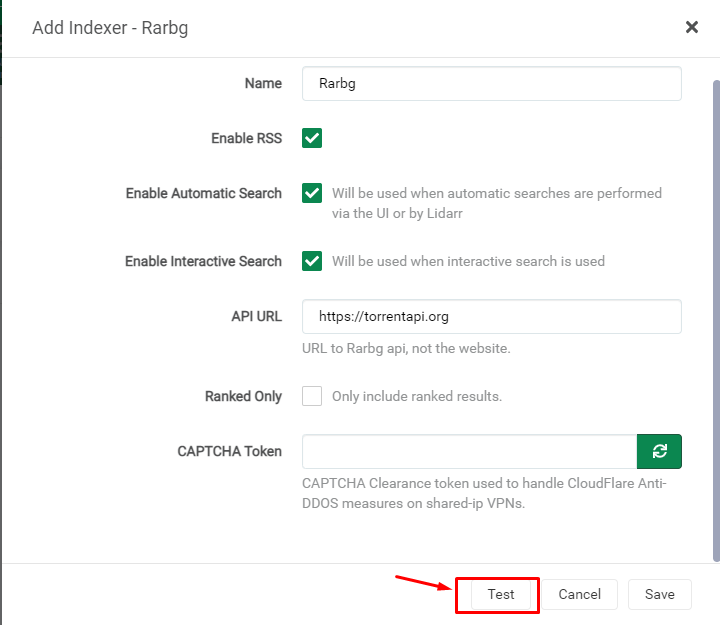Click 'URL to Rarbg api, not the website.' help text
720x625 pixels.
tap(406, 348)
